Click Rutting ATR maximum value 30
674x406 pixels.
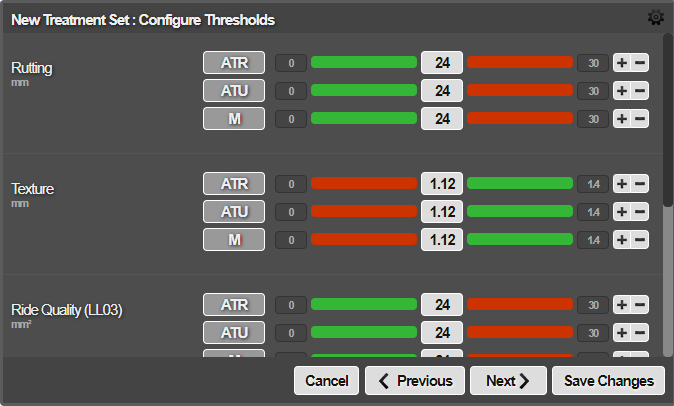(x=593, y=63)
